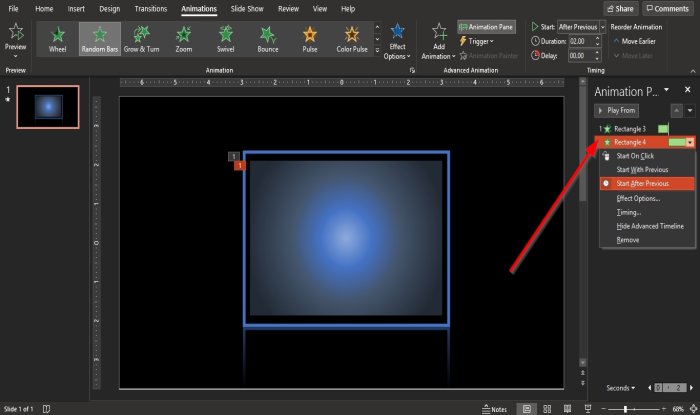Apply the Pulse emphasis animation
This screenshot has width=700, height=415.
click(x=309, y=39)
